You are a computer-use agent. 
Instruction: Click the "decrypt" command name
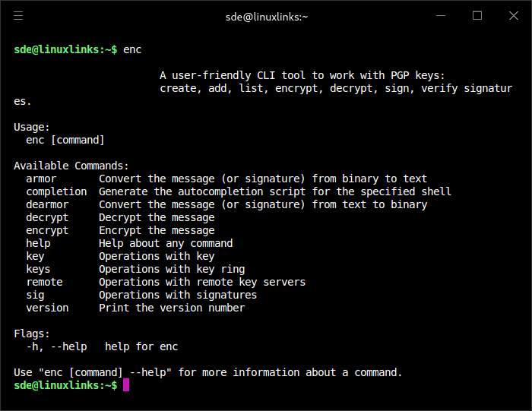tap(47, 217)
